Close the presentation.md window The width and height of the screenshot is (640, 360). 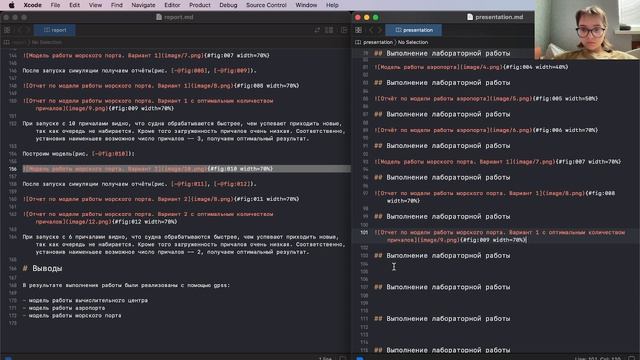coord(358,17)
